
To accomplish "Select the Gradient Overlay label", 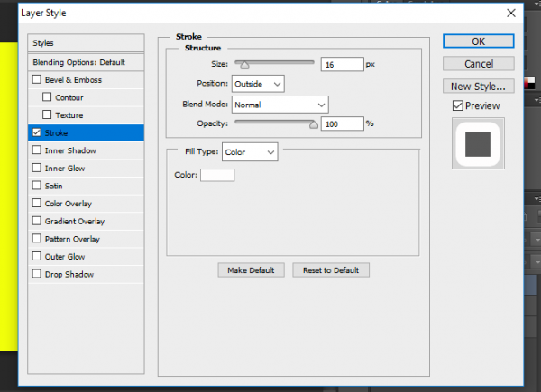I will coord(75,222).
